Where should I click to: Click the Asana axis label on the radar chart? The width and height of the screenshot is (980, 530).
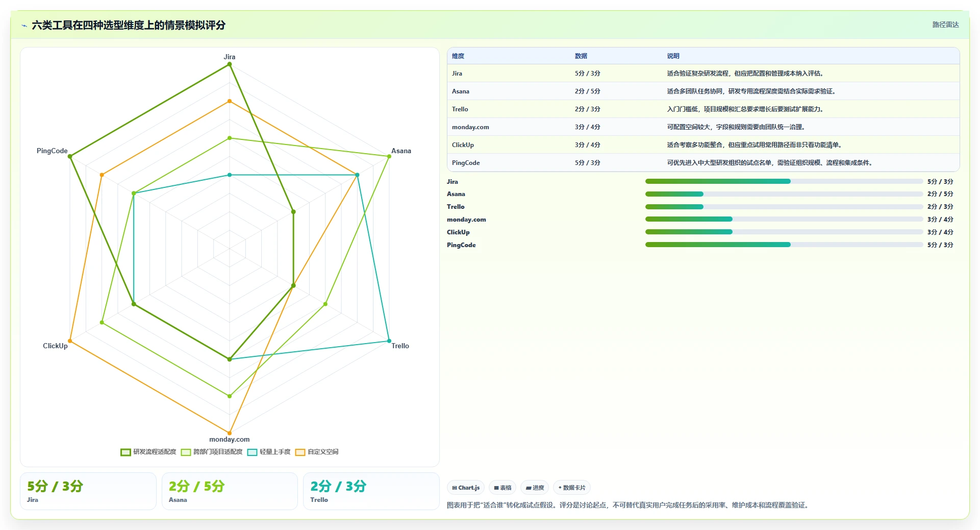pos(401,151)
